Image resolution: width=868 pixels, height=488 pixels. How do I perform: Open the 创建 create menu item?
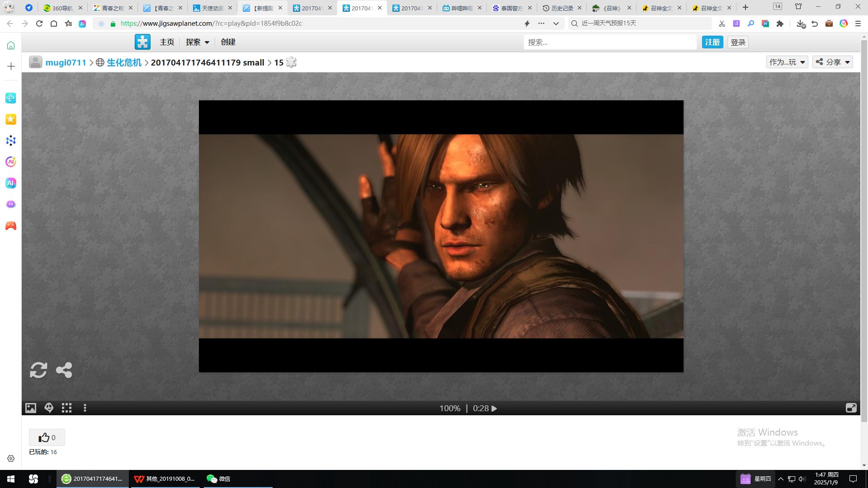coord(228,42)
